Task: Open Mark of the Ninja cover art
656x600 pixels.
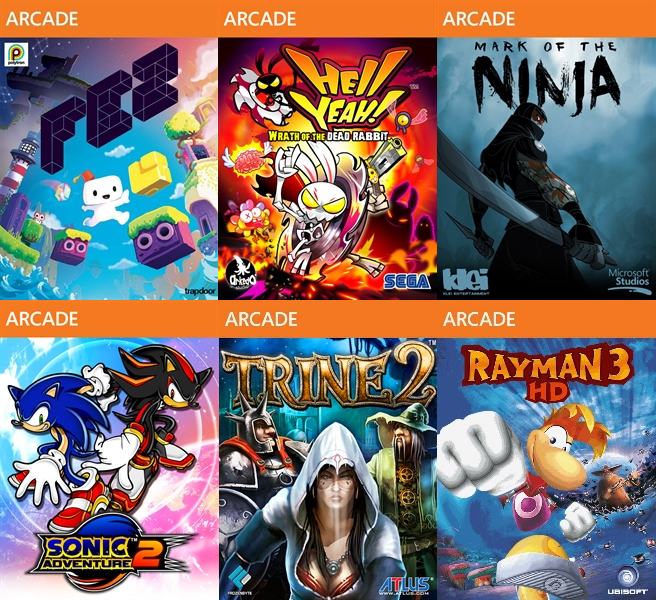Action: point(546,169)
